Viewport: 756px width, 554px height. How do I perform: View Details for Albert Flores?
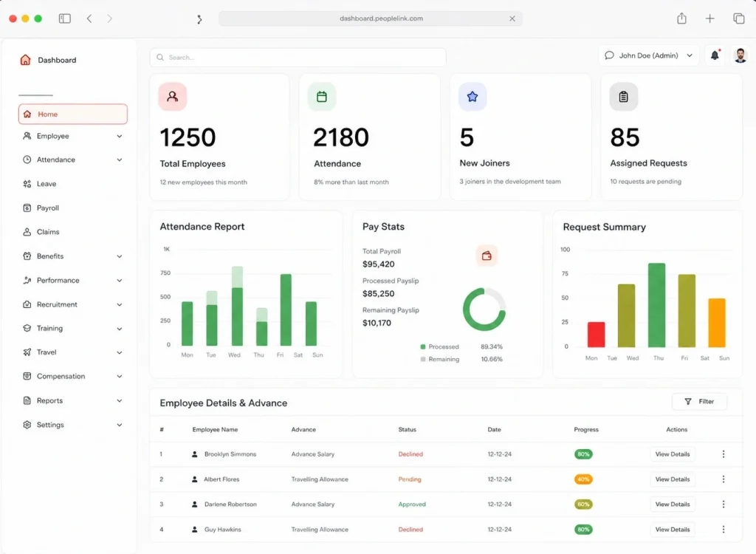(672, 479)
